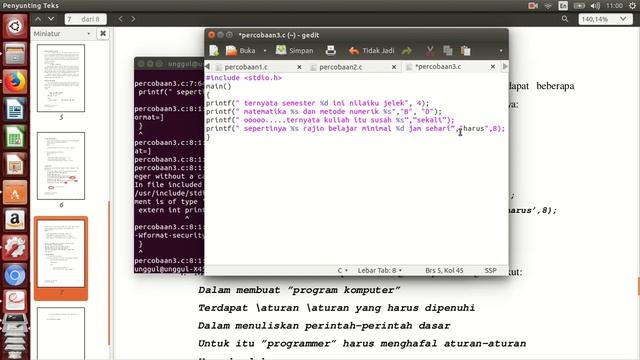Launch Chromium browser from dock
The image size is (640, 360).
(x=15, y=276)
